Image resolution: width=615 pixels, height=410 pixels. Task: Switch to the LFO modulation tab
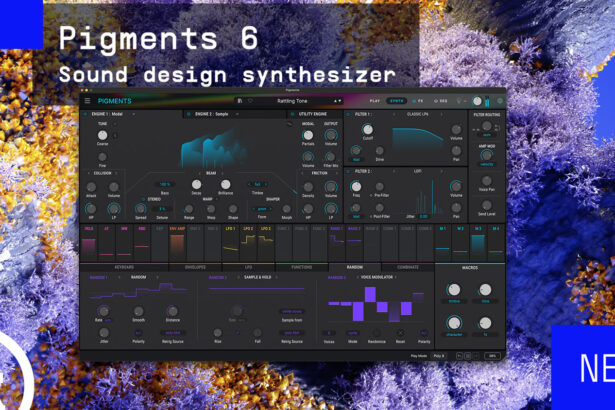[x=249, y=268]
